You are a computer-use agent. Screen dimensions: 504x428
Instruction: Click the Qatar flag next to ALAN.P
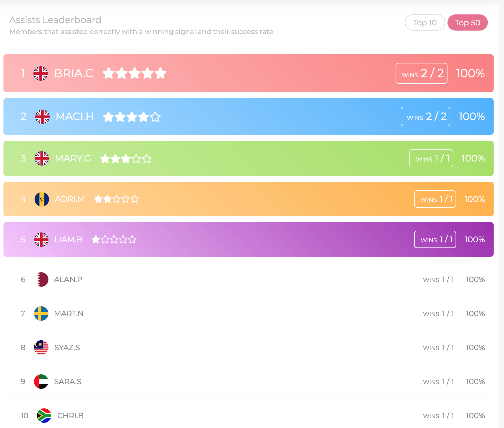41,279
